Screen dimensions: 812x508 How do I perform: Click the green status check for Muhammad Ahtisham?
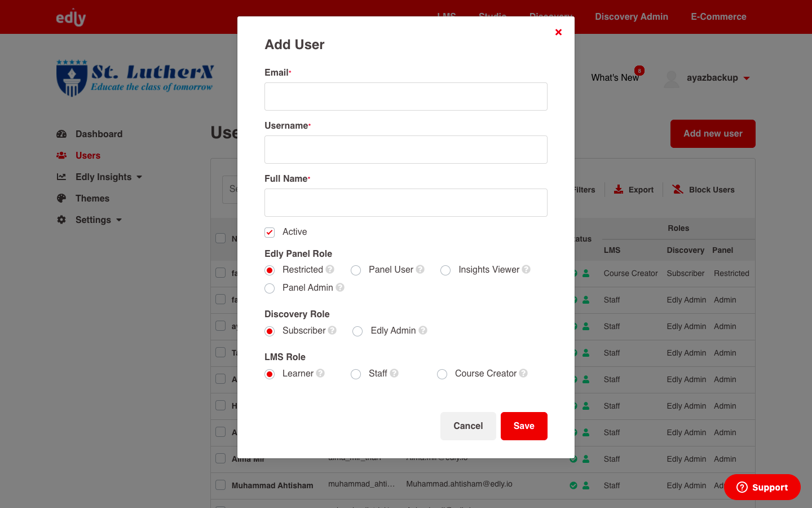[573, 485]
